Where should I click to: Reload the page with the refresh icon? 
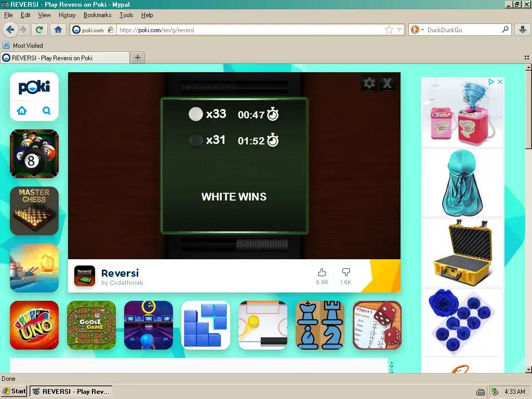(39, 30)
